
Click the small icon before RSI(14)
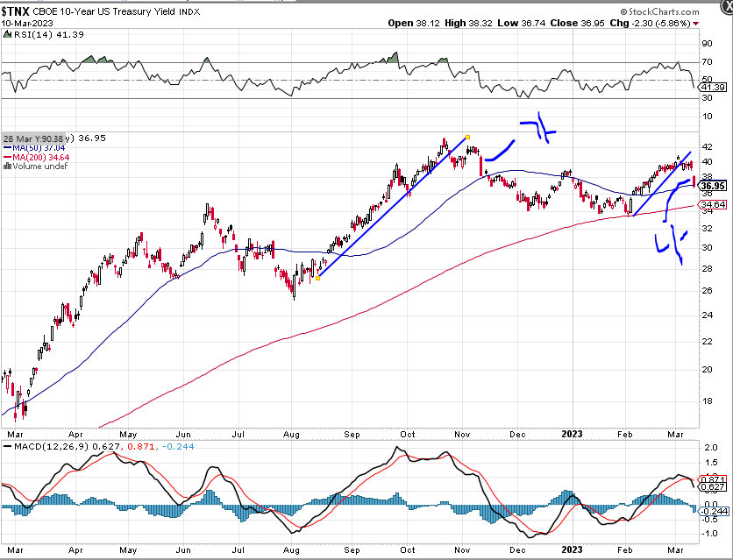point(7,34)
